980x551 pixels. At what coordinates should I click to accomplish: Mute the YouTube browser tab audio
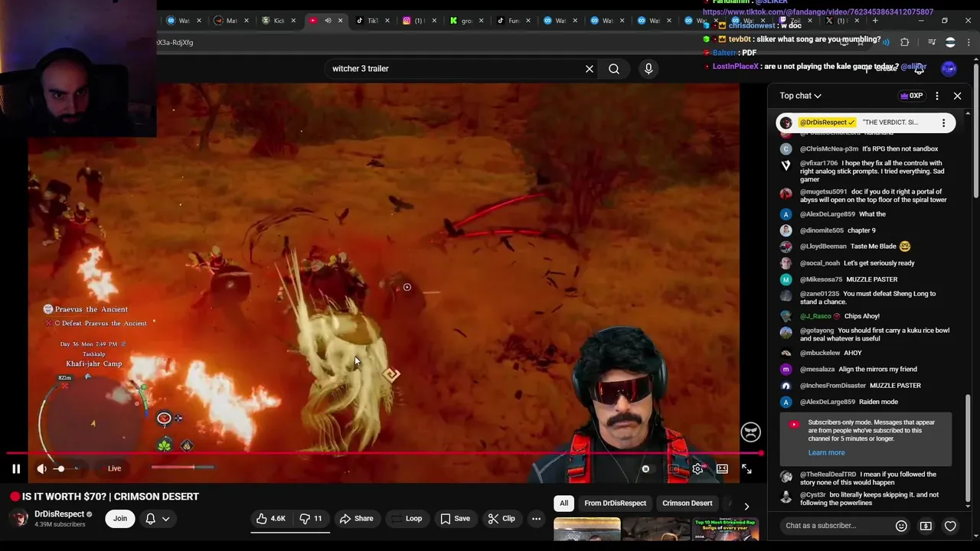coord(328,21)
